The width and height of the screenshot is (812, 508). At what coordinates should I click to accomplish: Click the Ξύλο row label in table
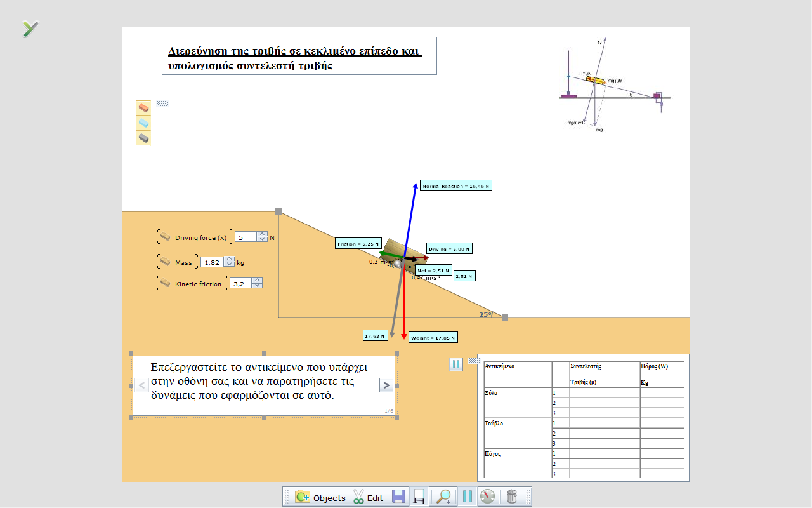point(491,393)
